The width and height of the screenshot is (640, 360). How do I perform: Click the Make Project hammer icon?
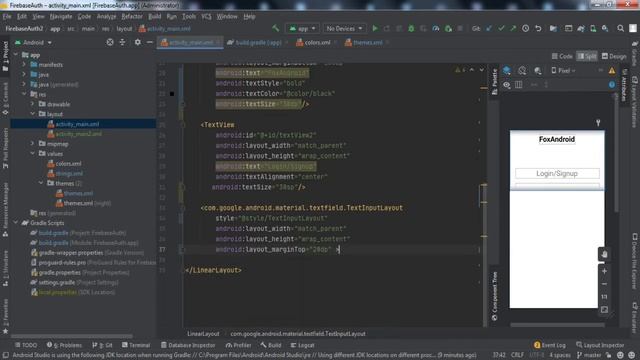pos(276,28)
